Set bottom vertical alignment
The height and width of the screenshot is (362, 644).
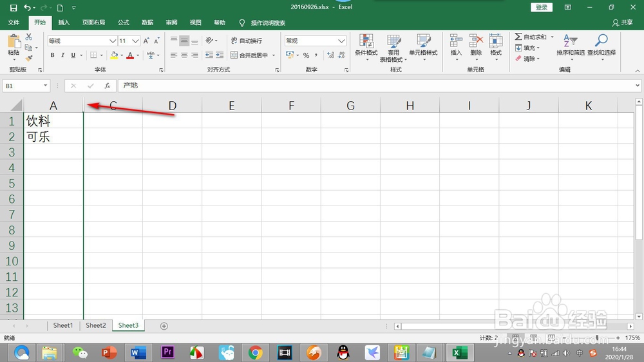194,41
